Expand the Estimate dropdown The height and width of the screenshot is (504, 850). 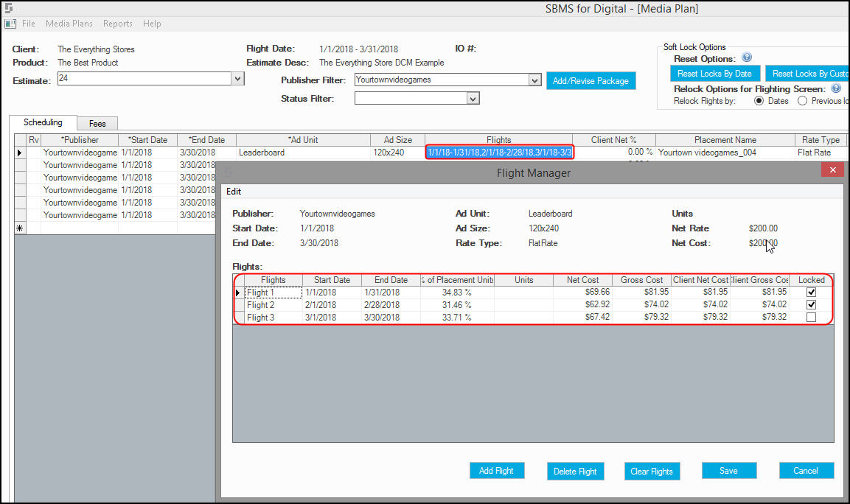click(x=237, y=79)
